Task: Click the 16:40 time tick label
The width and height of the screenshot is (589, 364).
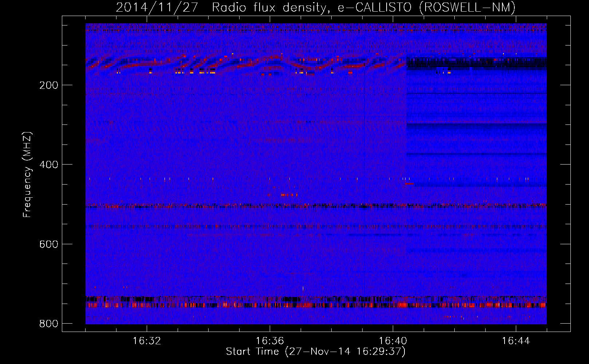Action: pyautogui.click(x=393, y=341)
